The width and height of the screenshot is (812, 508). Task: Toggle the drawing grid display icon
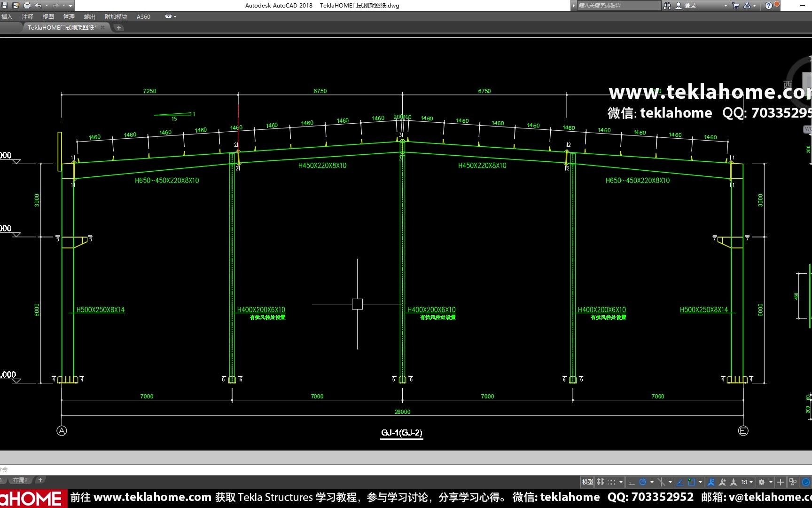click(601, 482)
